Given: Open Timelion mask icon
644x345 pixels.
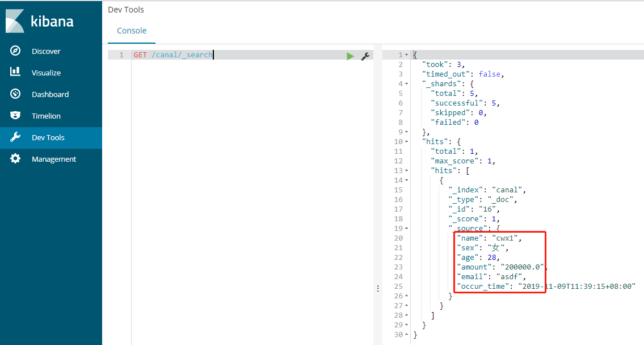Looking at the screenshot, I should point(15,115).
